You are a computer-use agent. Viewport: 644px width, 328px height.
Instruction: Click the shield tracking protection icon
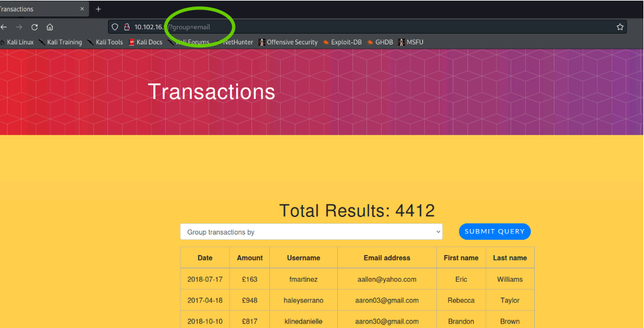pos(115,27)
